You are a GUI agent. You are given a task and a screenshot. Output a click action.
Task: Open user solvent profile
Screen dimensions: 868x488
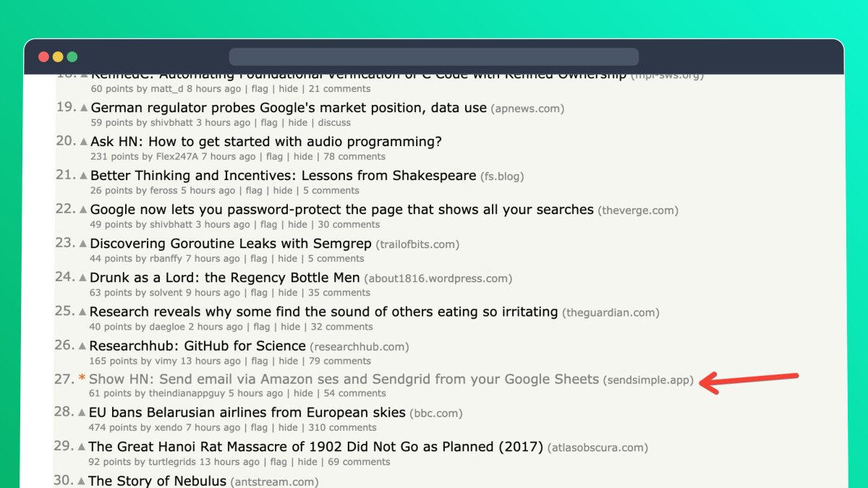point(166,293)
